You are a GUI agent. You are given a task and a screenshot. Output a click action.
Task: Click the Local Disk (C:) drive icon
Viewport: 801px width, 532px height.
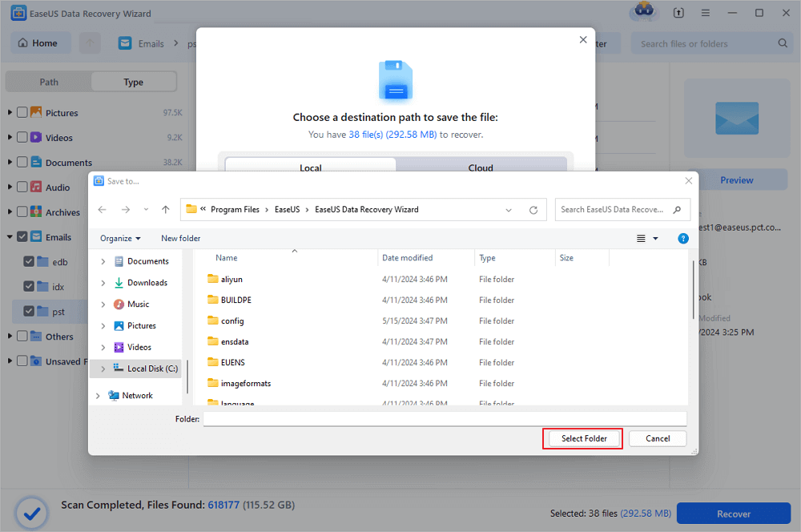[119, 368]
